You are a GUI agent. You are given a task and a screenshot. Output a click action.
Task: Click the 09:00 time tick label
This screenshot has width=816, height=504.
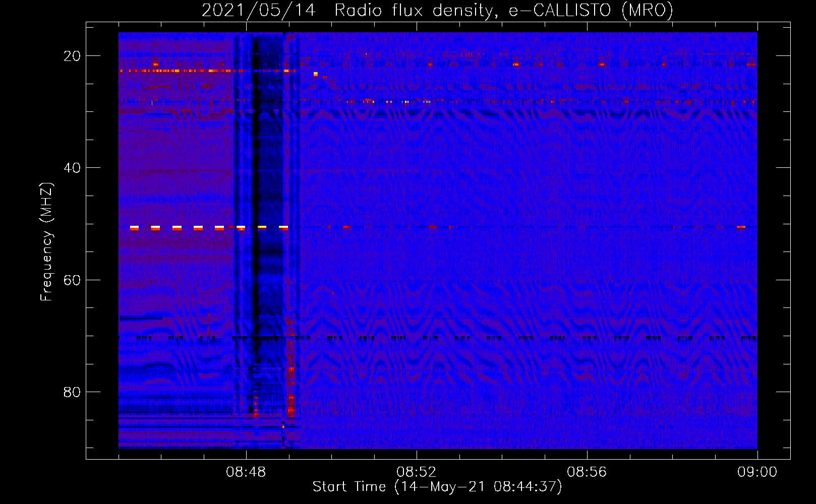point(757,472)
